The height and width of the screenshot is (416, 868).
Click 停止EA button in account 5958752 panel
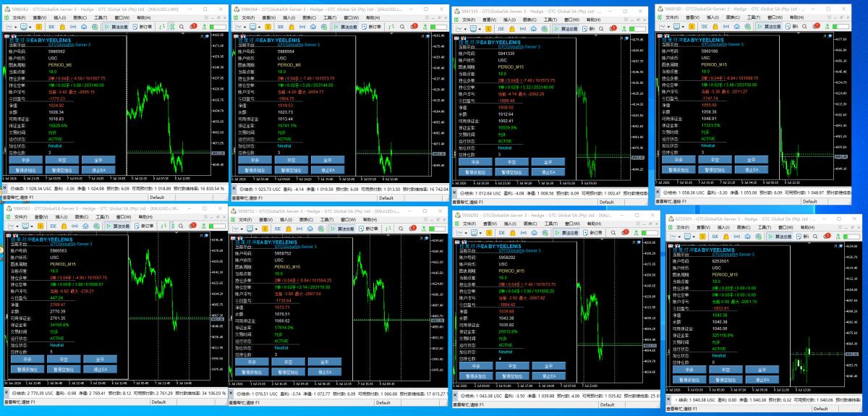(x=325, y=372)
